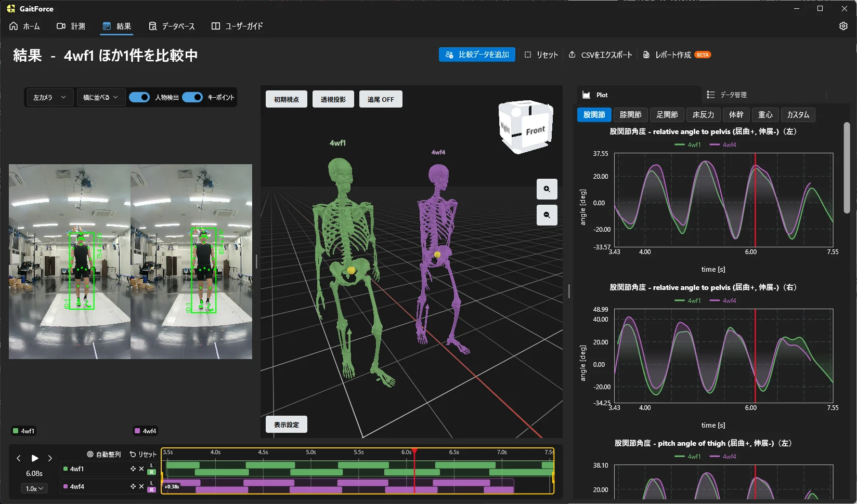Viewport: 857px width, 504px height.
Task: Step to the previous frame
Action: pyautogui.click(x=19, y=458)
